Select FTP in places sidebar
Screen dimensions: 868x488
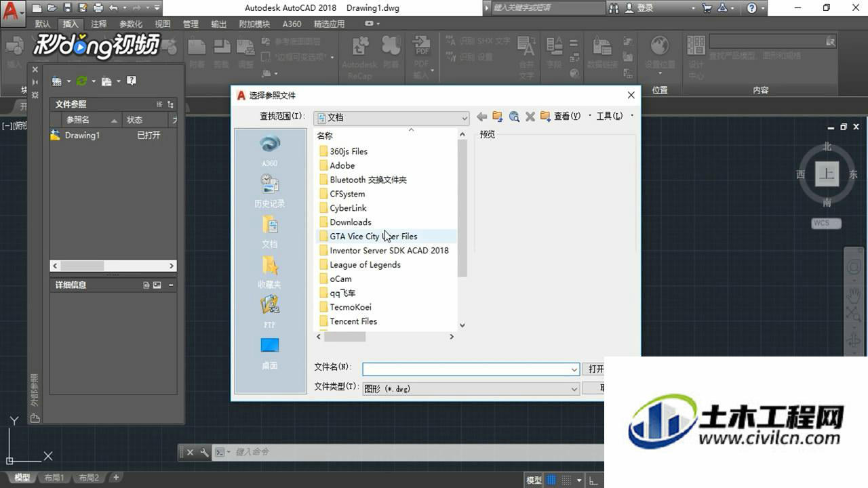(x=269, y=312)
